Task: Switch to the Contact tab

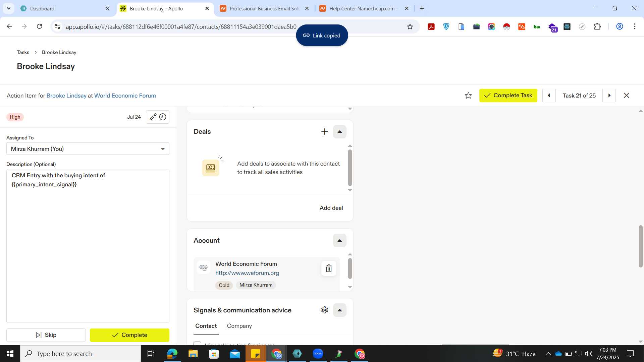Action: pyautogui.click(x=206, y=326)
